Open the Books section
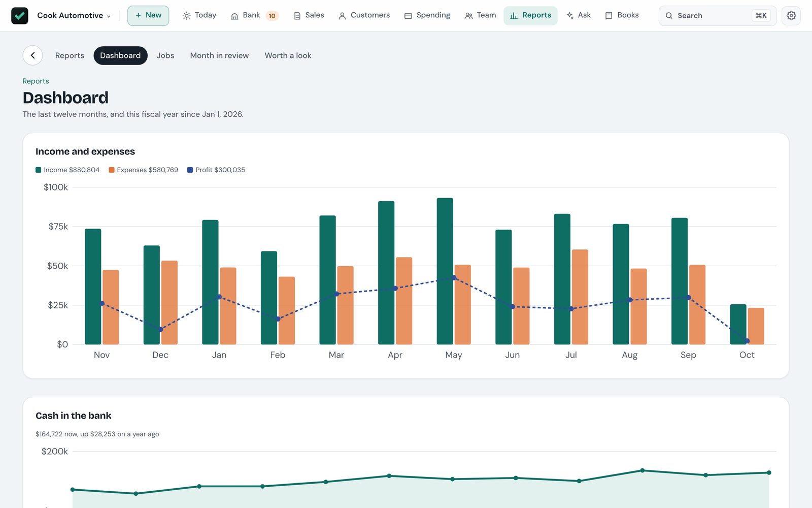812x508 pixels. point(622,16)
